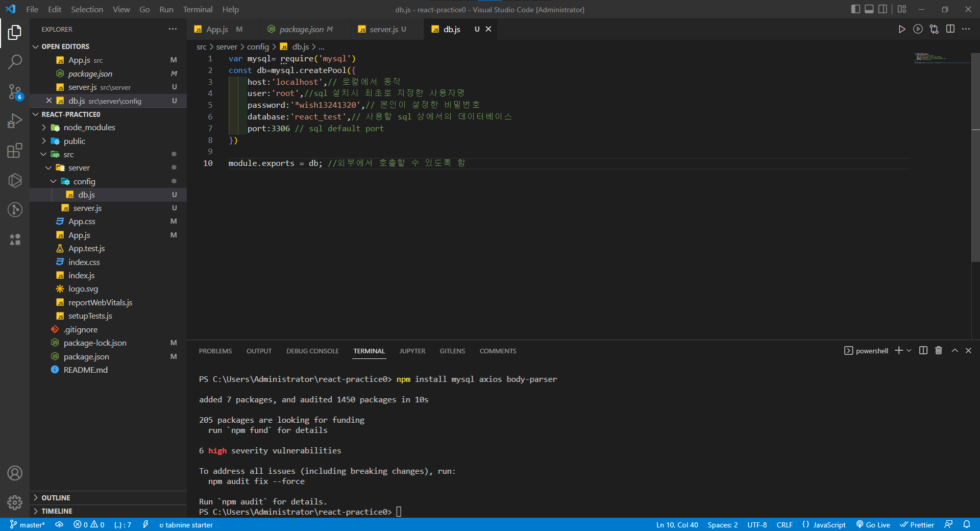
Task: Change language mode via JavaScript
Action: pyautogui.click(x=829, y=524)
